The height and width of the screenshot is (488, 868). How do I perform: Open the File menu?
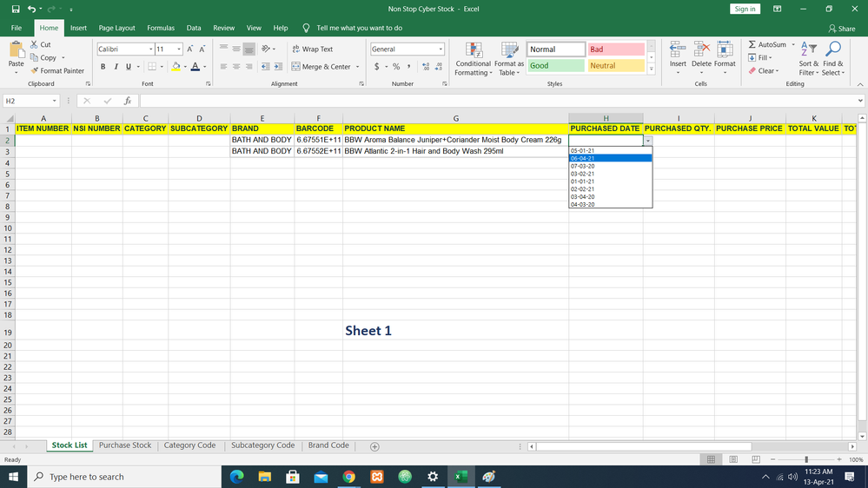(17, 28)
